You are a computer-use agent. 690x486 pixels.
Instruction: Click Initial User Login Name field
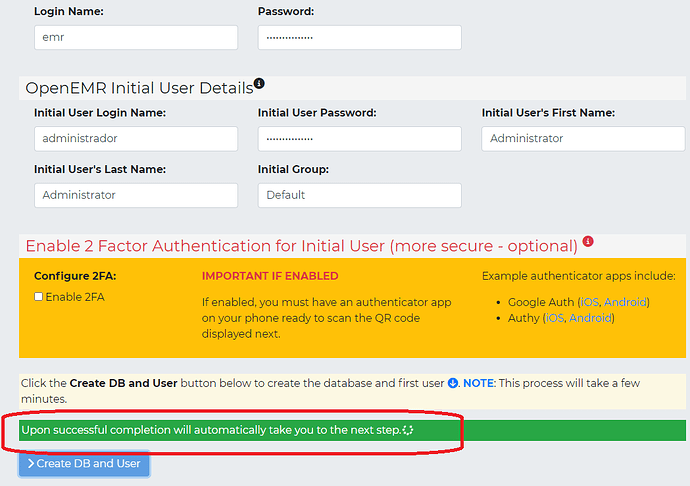click(136, 138)
